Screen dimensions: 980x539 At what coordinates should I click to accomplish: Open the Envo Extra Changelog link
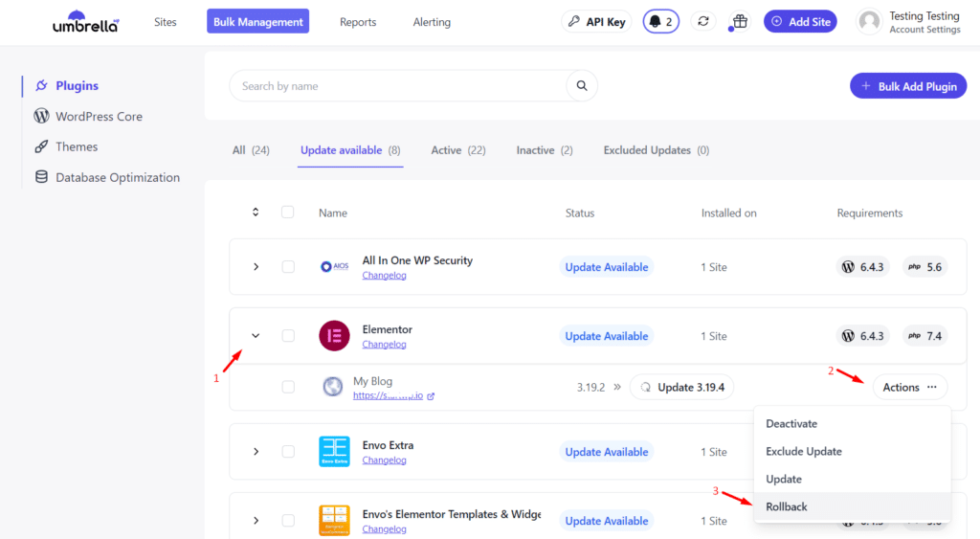385,460
